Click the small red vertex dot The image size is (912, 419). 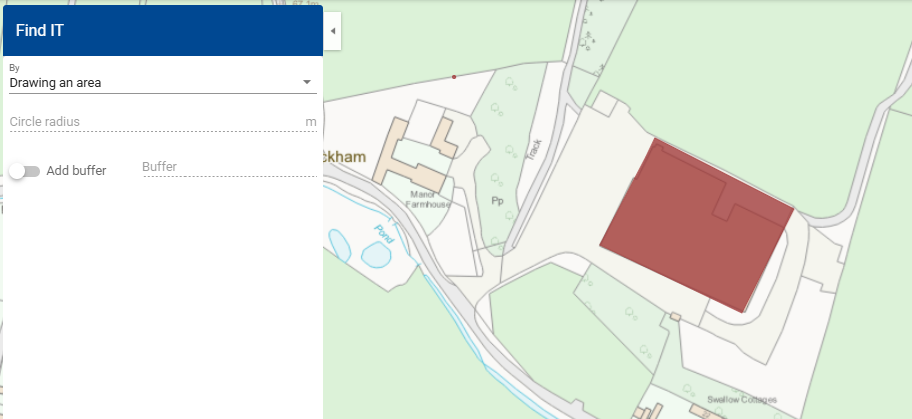point(454,76)
